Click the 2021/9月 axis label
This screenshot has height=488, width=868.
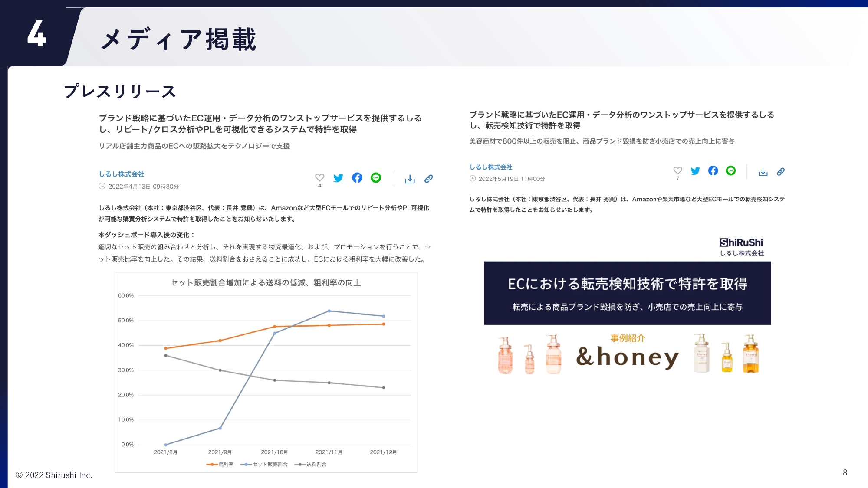(x=220, y=452)
